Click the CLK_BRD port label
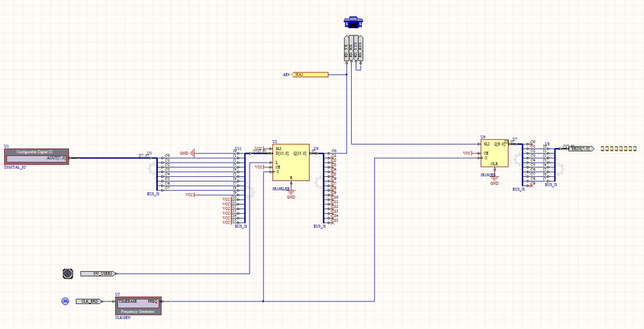This screenshot has width=644, height=329. (91, 301)
